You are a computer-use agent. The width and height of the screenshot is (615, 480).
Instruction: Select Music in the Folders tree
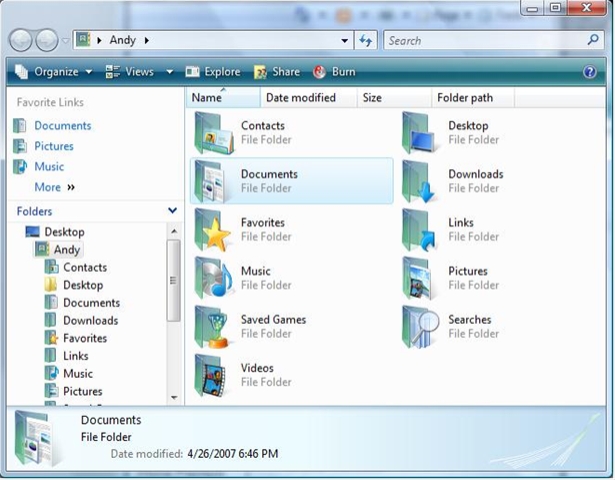point(78,373)
